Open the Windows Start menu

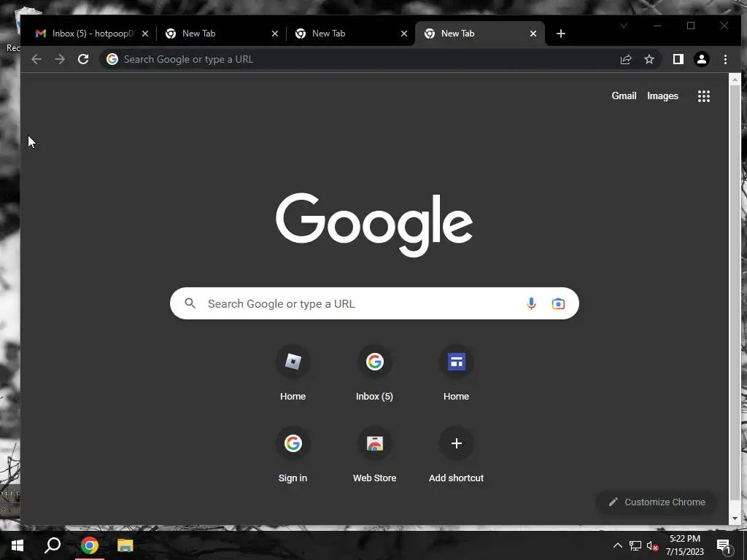pyautogui.click(x=18, y=545)
